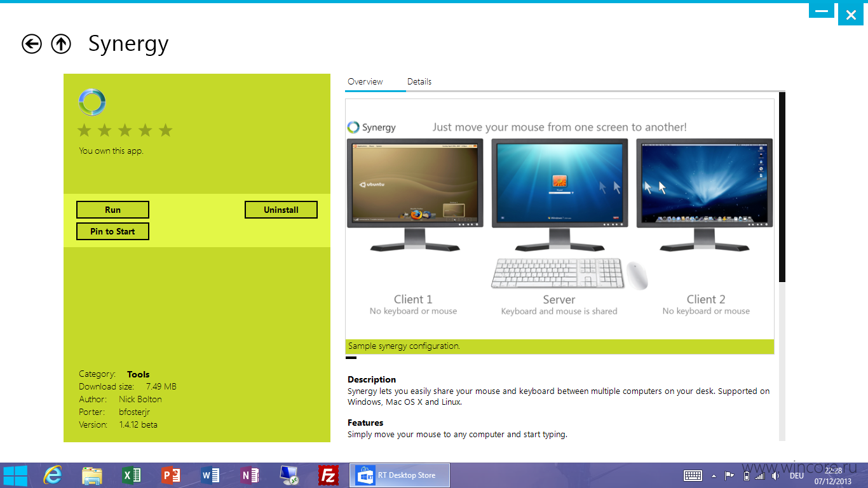The width and height of the screenshot is (868, 488).
Task: Open the volume speaker icon
Action: click(775, 475)
